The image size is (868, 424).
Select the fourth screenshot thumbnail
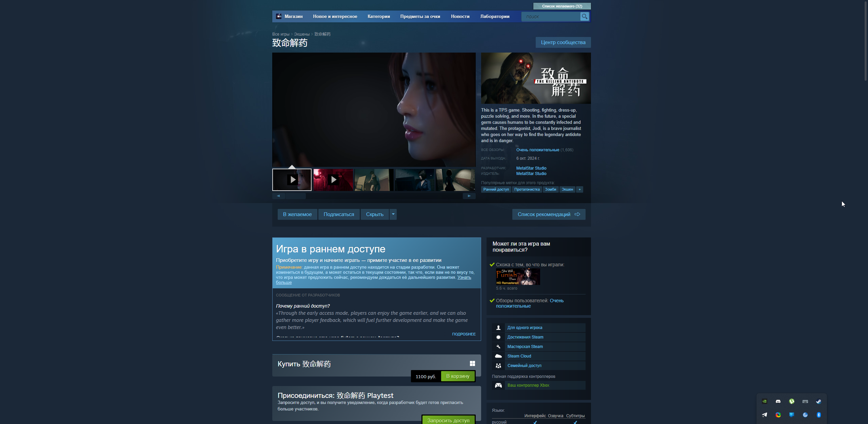(415, 180)
